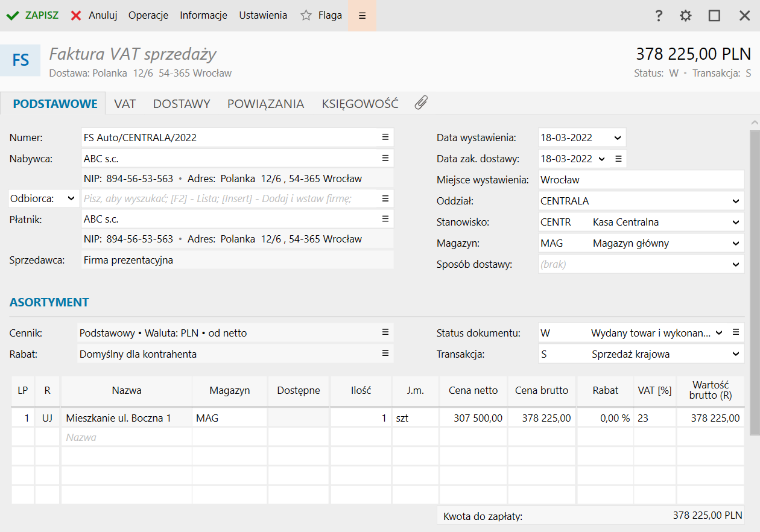The height and width of the screenshot is (532, 760).
Task: Open the Ustawienia menu
Action: point(263,16)
